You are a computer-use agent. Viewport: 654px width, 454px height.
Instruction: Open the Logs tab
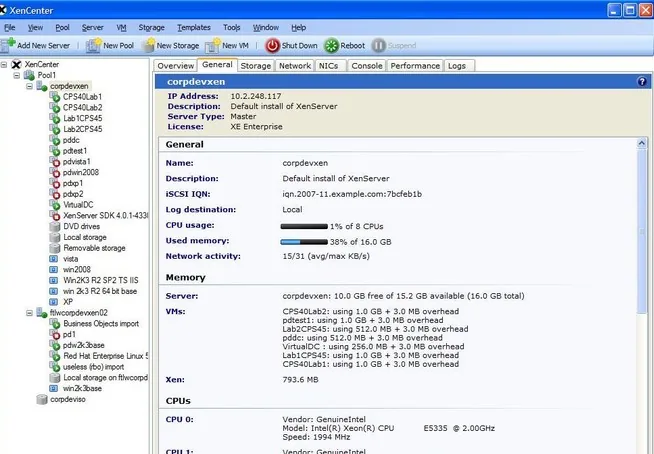pos(457,66)
